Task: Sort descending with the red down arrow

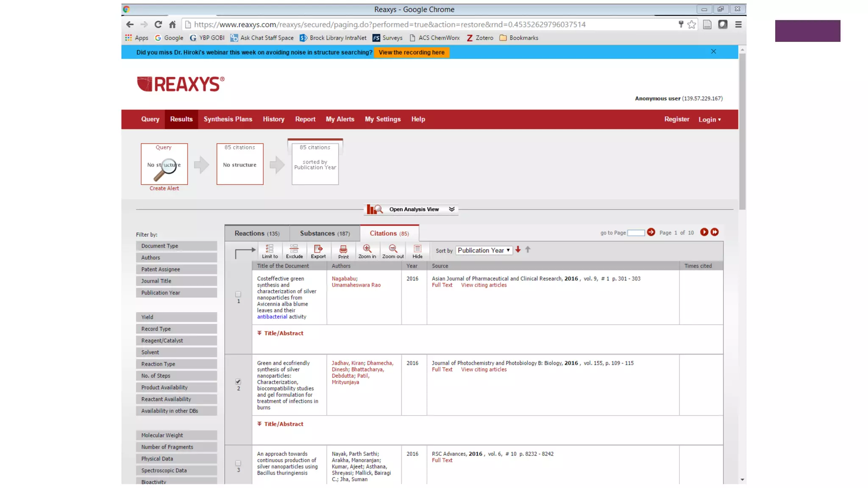Action: [518, 250]
